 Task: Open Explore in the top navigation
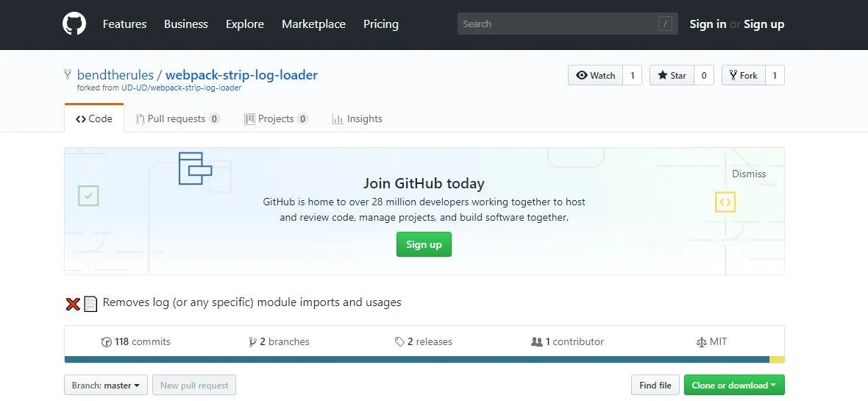tap(245, 24)
